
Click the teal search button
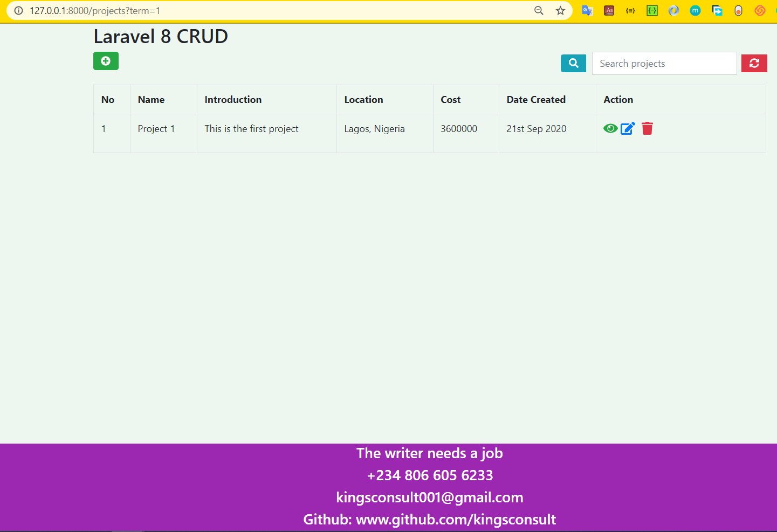click(x=573, y=63)
